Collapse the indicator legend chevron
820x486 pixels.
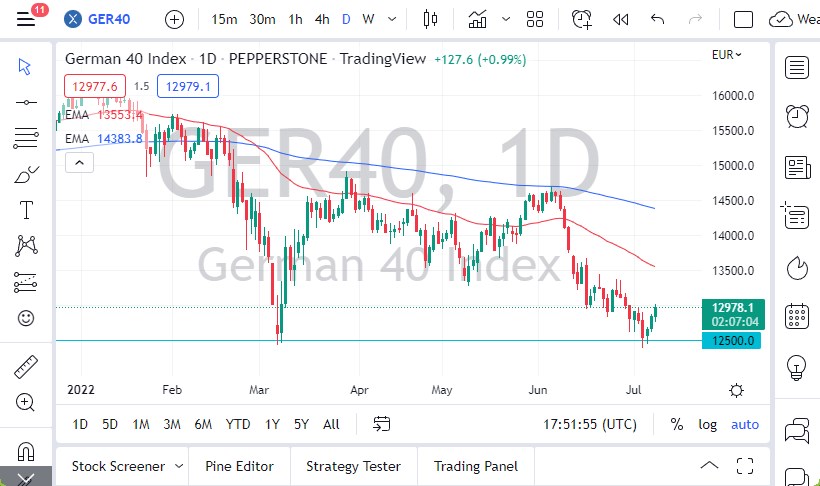[x=79, y=162]
